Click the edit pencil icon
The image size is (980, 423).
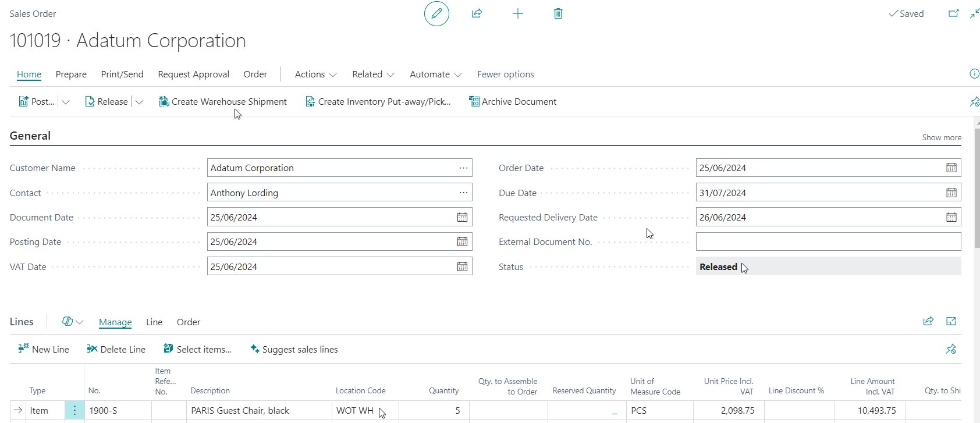(436, 13)
